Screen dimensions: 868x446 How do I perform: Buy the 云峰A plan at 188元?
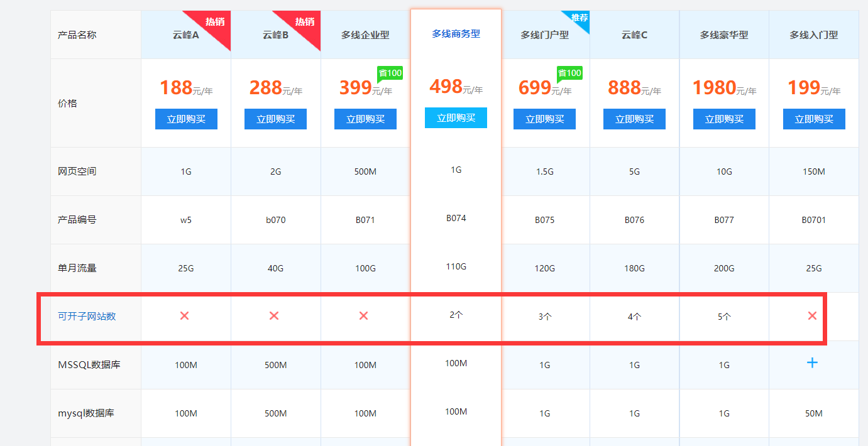(x=186, y=119)
